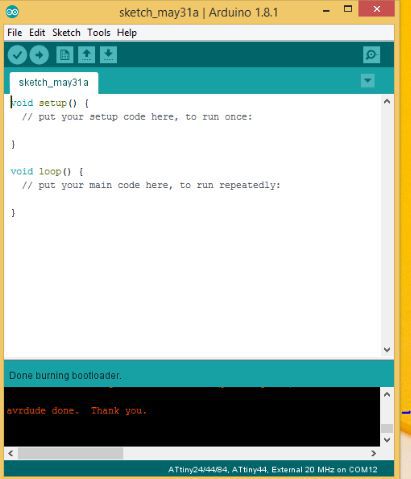Screen dimensions: 411x479
Task: Click the closing brace of setup function
Action: click(13, 144)
